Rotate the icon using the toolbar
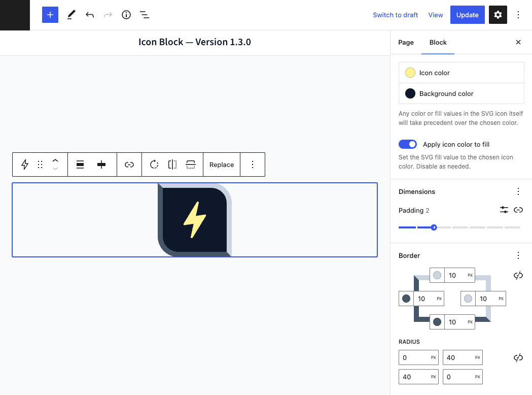 [x=154, y=164]
